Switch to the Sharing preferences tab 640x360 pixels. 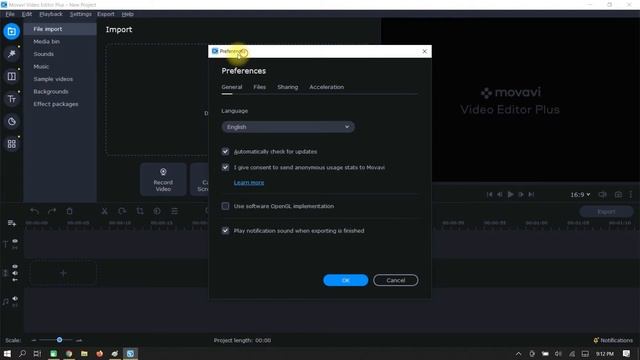pyautogui.click(x=288, y=87)
